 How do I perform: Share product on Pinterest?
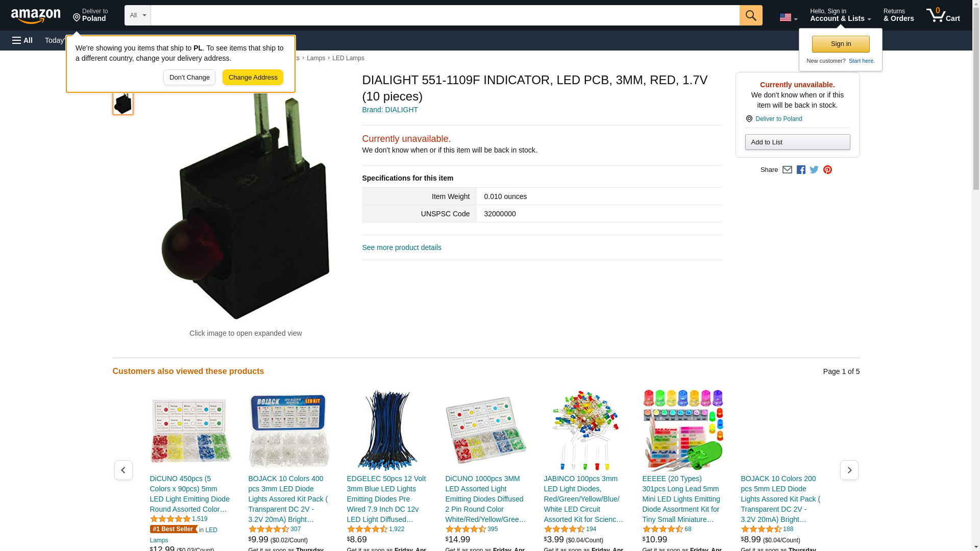[827, 170]
